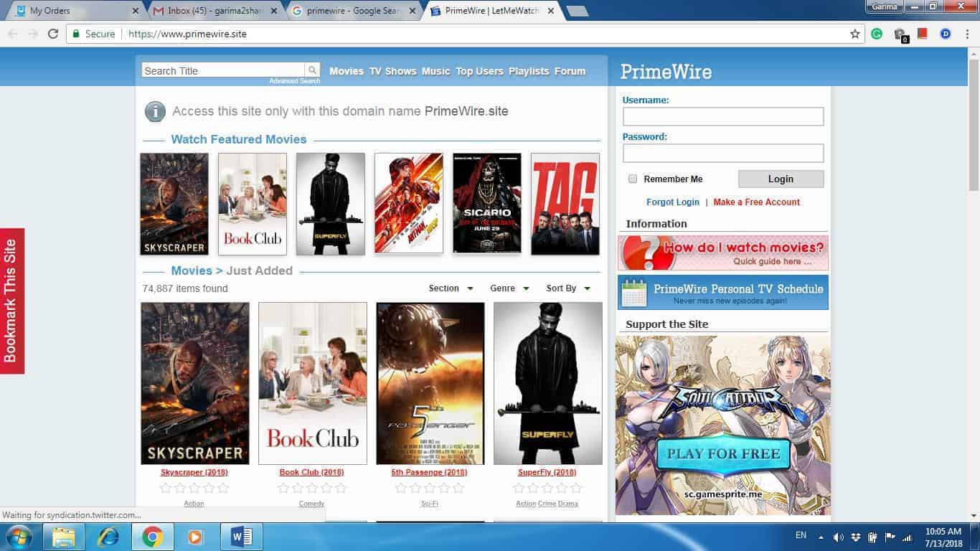Open the Sort By dropdown

point(568,288)
